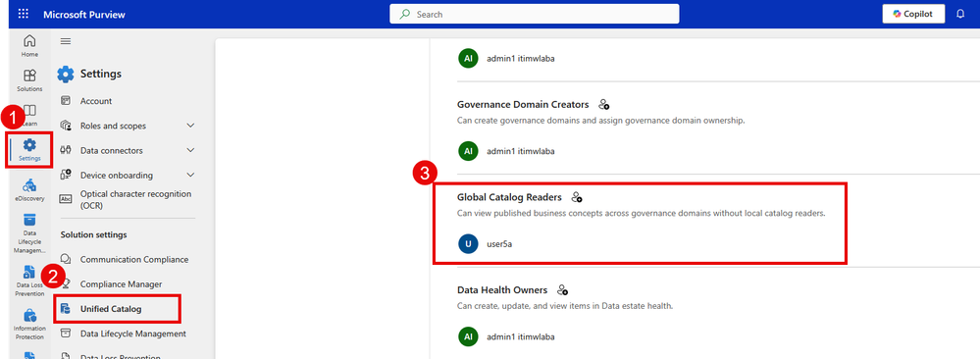Viewport: 980px width, 359px height.
Task: Click the Solution settings section label
Action: coord(94,234)
